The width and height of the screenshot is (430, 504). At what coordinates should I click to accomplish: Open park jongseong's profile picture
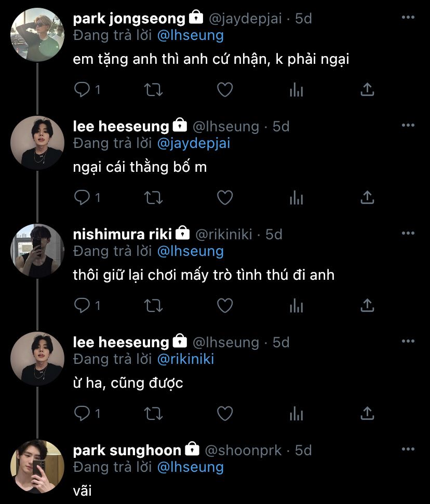pyautogui.click(x=37, y=35)
